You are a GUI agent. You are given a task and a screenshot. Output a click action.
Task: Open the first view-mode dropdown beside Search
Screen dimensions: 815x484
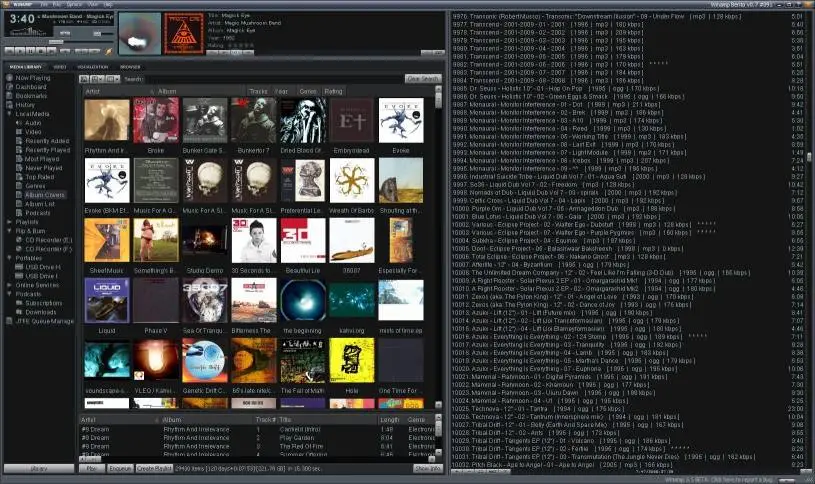tap(84, 79)
